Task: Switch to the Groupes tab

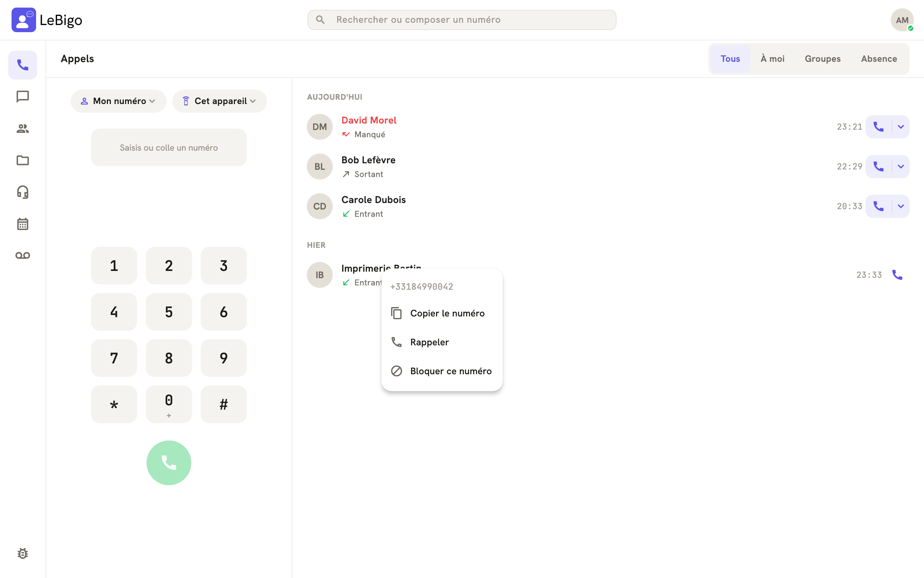Action: pyautogui.click(x=823, y=59)
